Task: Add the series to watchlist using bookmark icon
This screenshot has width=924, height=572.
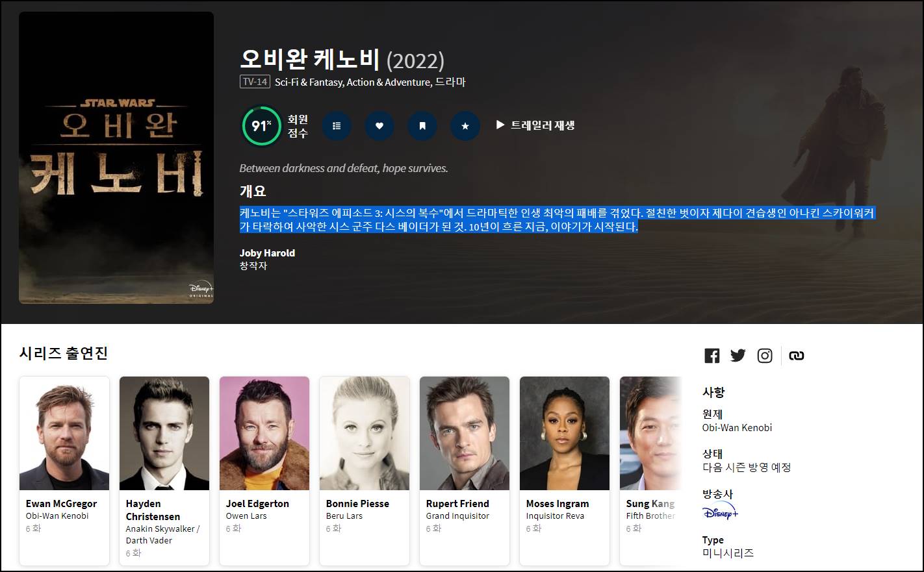Action: (x=422, y=126)
